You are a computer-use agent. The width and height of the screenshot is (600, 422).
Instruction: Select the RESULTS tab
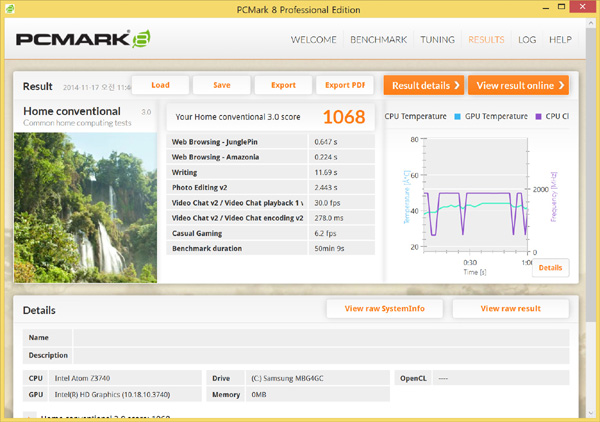(486, 40)
